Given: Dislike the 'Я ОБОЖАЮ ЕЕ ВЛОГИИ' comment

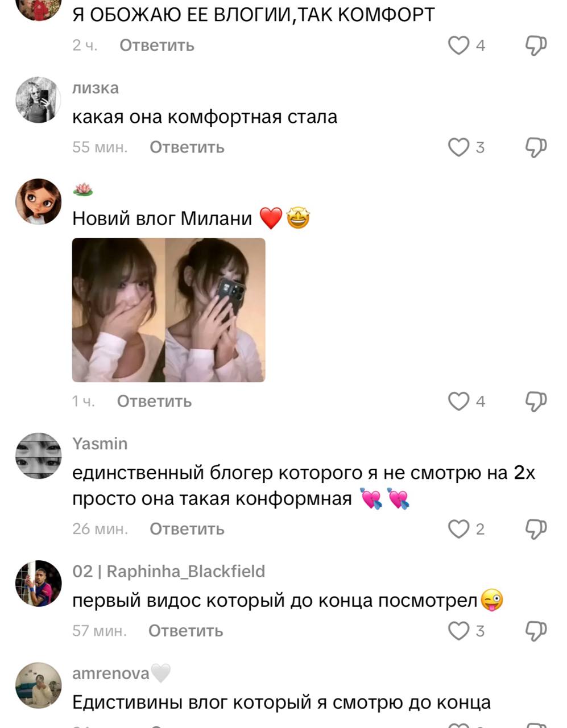Looking at the screenshot, I should pos(536,45).
